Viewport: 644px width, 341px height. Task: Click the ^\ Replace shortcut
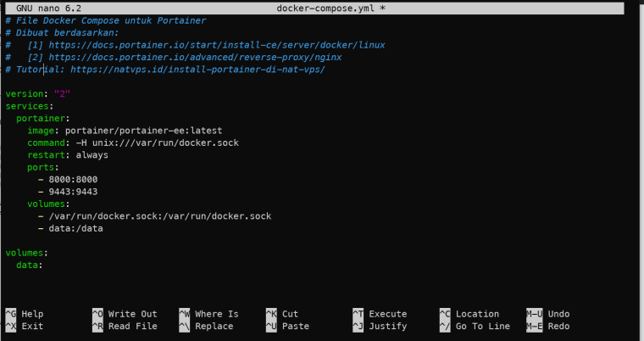[x=206, y=327]
